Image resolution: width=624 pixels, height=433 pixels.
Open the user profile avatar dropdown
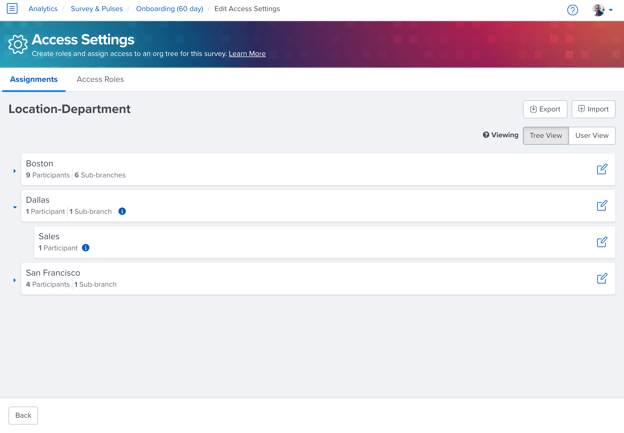pyautogui.click(x=602, y=10)
